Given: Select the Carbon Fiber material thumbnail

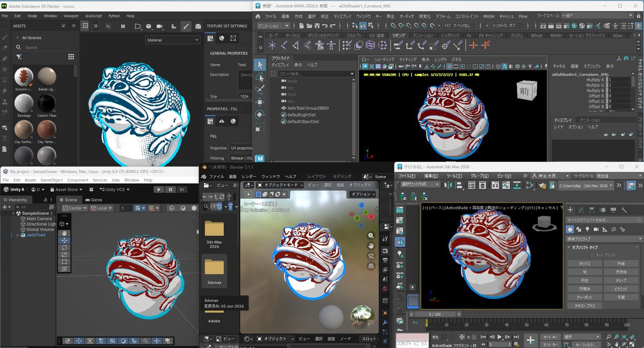Looking at the screenshot, I should pos(47,104).
